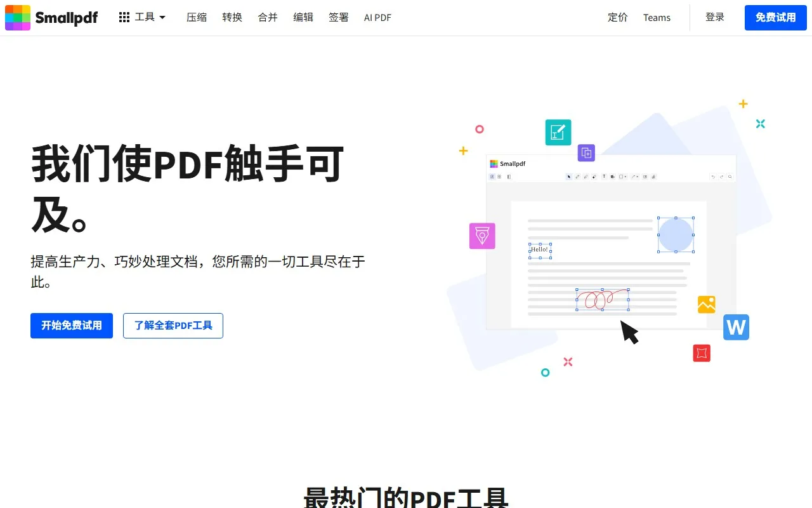The height and width of the screenshot is (508, 812).
Task: Click the yellow image icon beside the document
Action: (706, 304)
